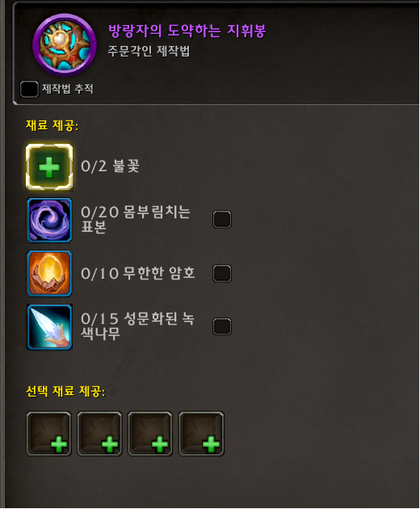The width and height of the screenshot is (420, 509).
Task: Click the 주문각인 제작법 subtitle
Action: pos(149,51)
